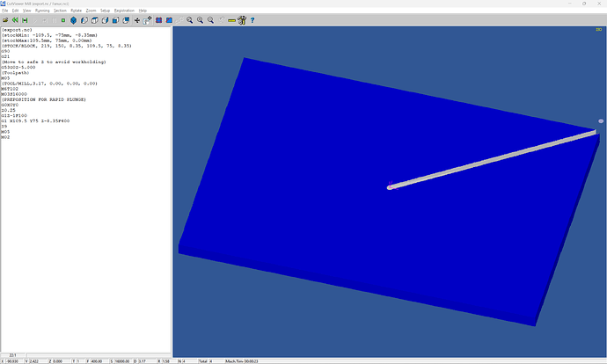Open the Registration menu
The image size is (607, 364).
click(x=127, y=10)
